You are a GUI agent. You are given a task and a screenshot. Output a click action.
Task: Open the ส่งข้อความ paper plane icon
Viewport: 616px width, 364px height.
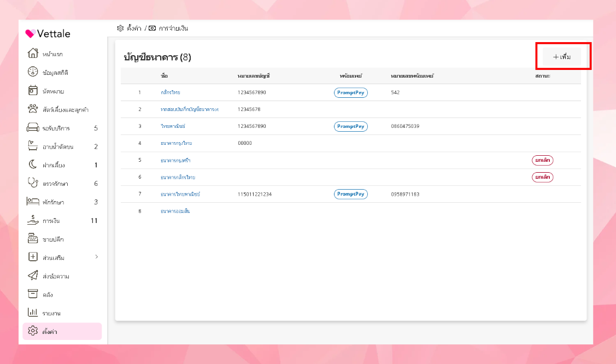[x=33, y=275]
